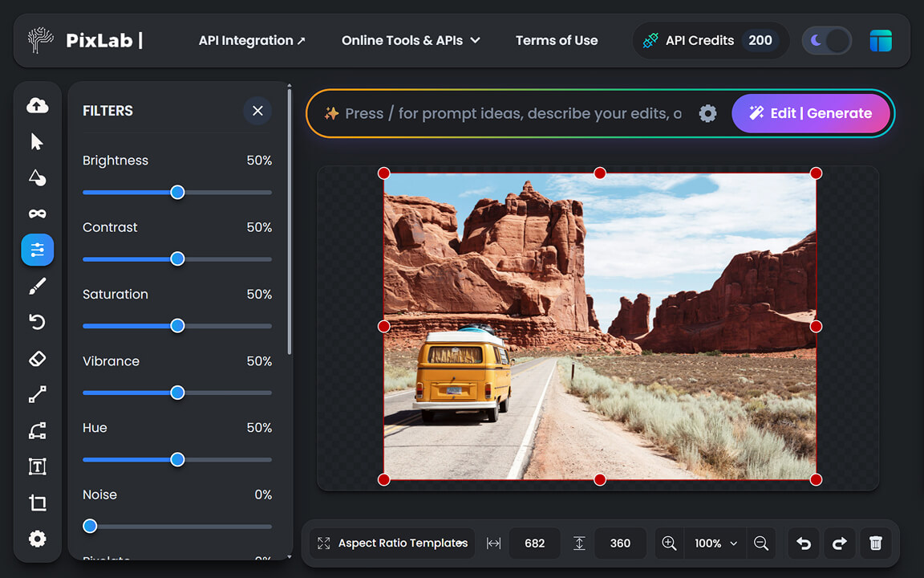
Task: Activate the crop tool
Action: 37,503
